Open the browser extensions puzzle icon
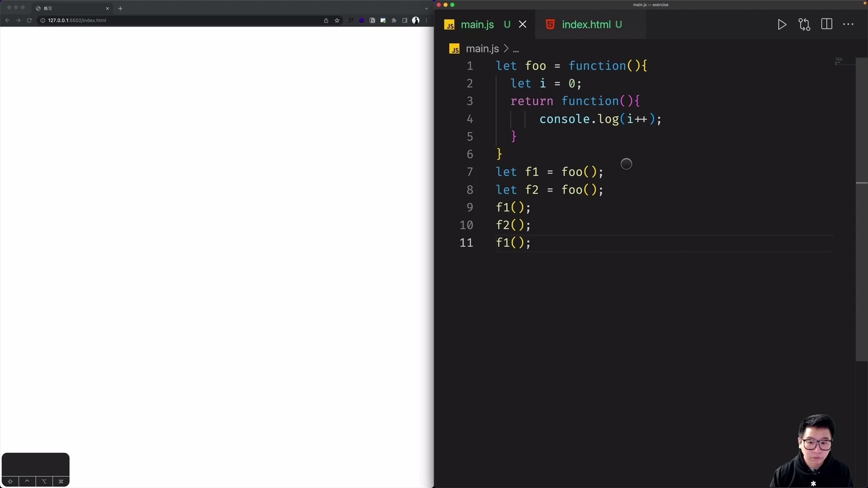This screenshot has width=868, height=488. [394, 20]
